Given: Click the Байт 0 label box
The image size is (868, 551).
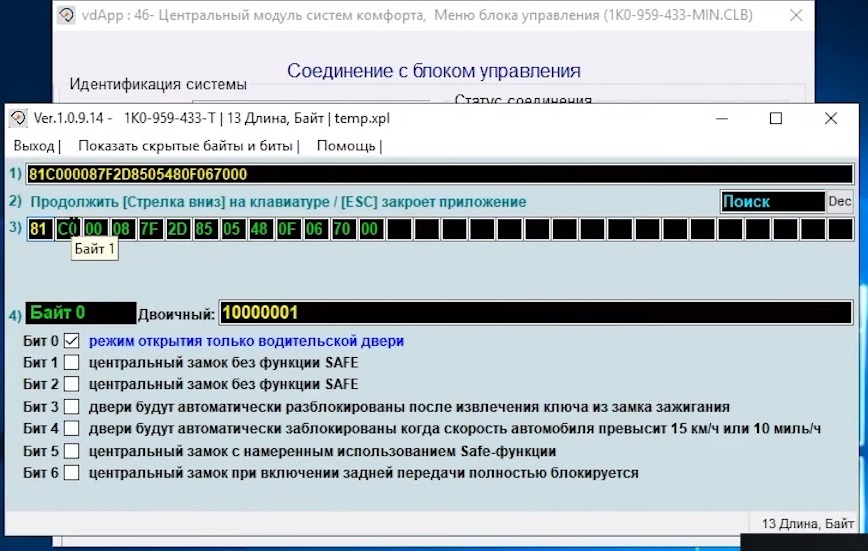Looking at the screenshot, I should point(80,313).
